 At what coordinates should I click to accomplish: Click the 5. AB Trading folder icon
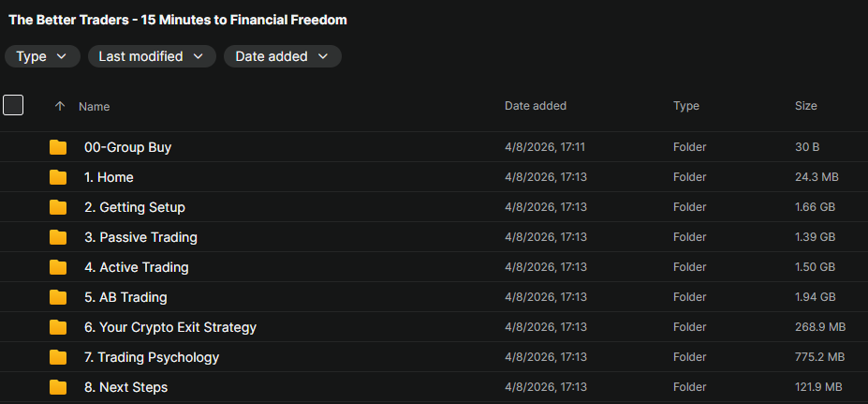58,297
